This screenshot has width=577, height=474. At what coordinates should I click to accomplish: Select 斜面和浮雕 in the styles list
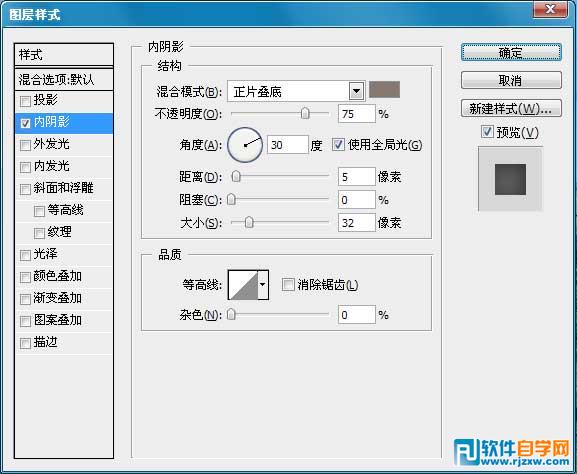(x=64, y=189)
